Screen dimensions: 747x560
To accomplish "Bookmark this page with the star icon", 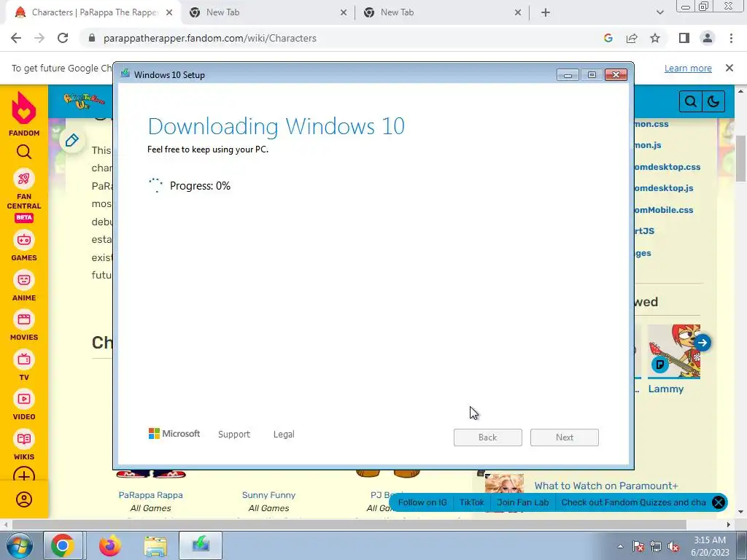I will (x=655, y=38).
